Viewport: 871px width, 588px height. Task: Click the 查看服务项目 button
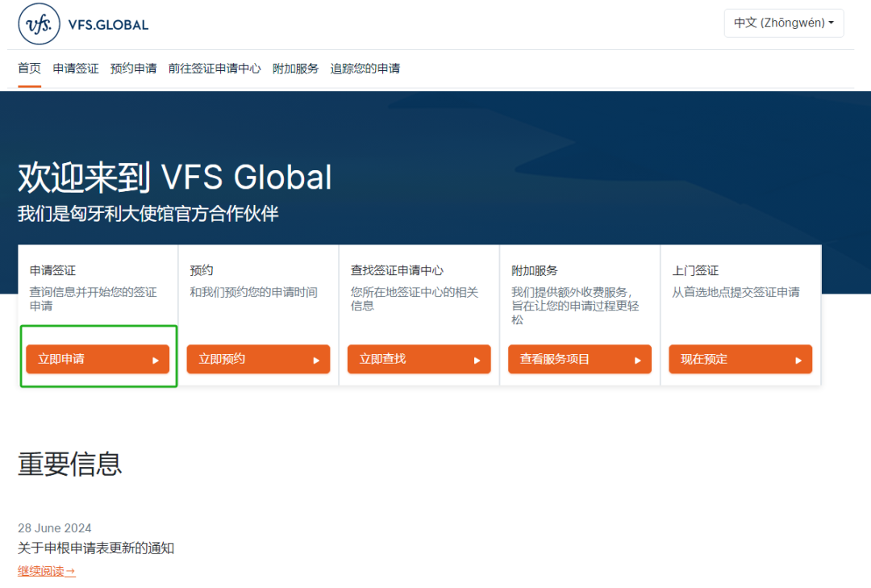coord(580,359)
